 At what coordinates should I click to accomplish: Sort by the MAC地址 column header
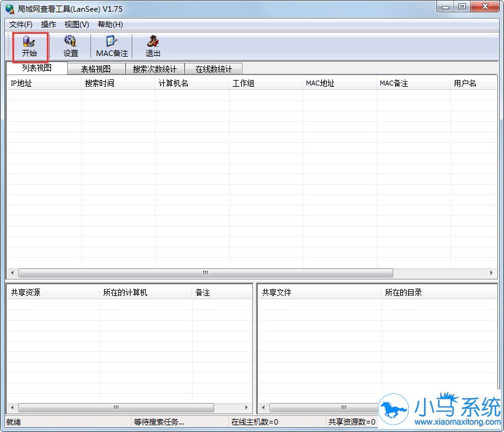340,83
